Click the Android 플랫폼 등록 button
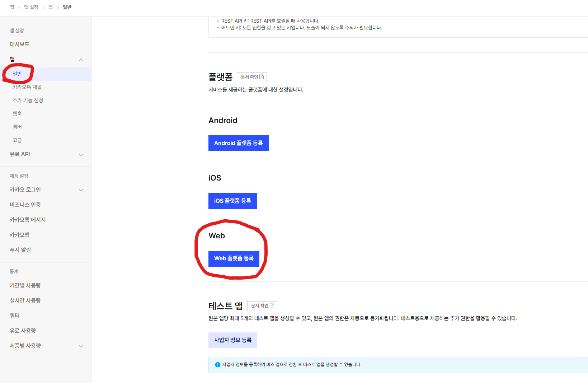 pyautogui.click(x=239, y=143)
